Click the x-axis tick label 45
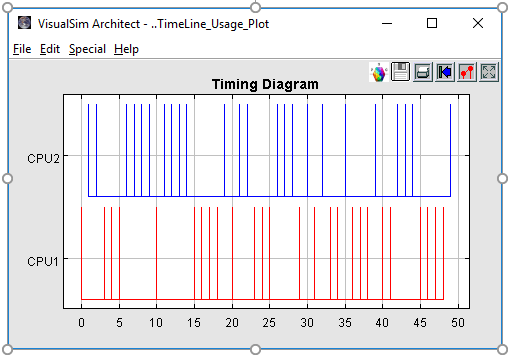The image size is (515, 362). click(420, 322)
